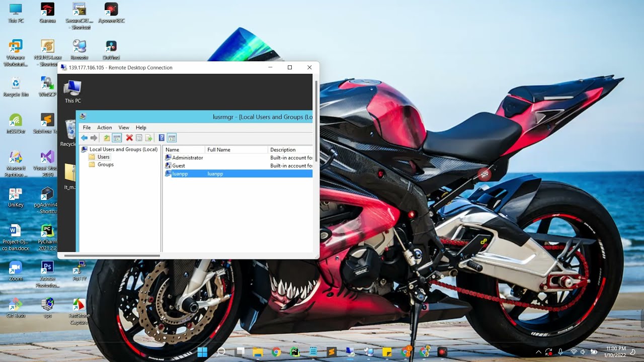Screen dimensions: 644x362
Task: Select the Guest user row
Action: (238, 165)
